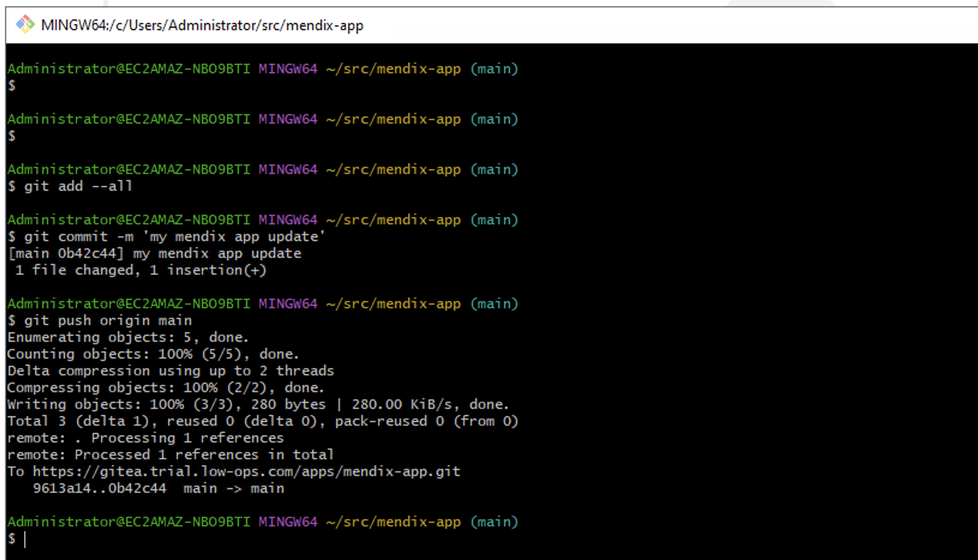This screenshot has height=560, width=978.
Task: Click the 'remote: . Processing 1 references' line
Action: click(x=145, y=438)
